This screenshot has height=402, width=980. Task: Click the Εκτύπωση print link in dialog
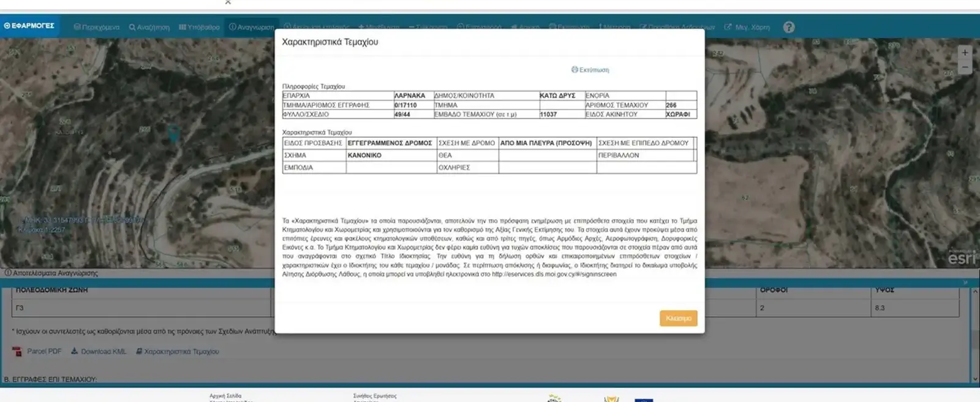point(590,70)
